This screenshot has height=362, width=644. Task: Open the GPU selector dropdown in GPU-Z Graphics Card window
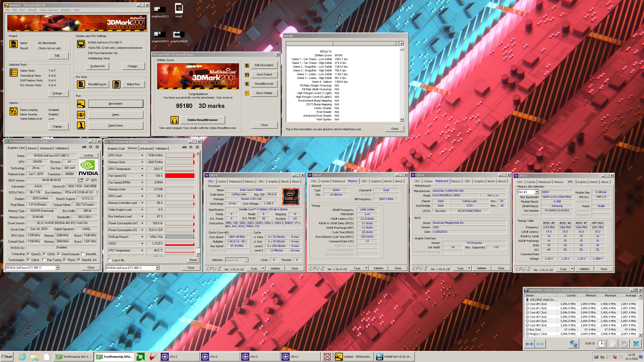[57, 268]
